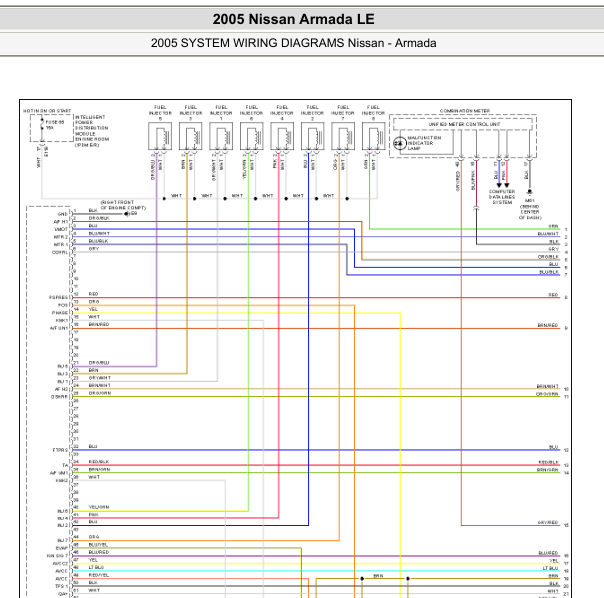Click the 'FTPRS' pin label

[60, 450]
